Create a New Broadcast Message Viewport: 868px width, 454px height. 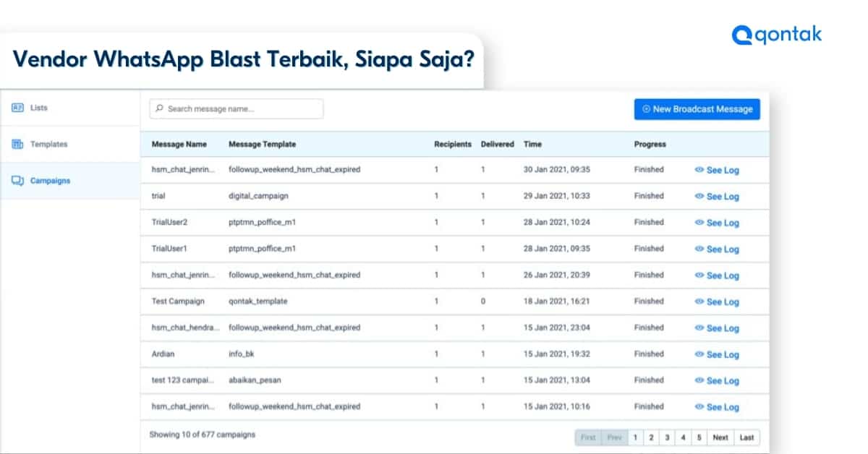pos(697,109)
